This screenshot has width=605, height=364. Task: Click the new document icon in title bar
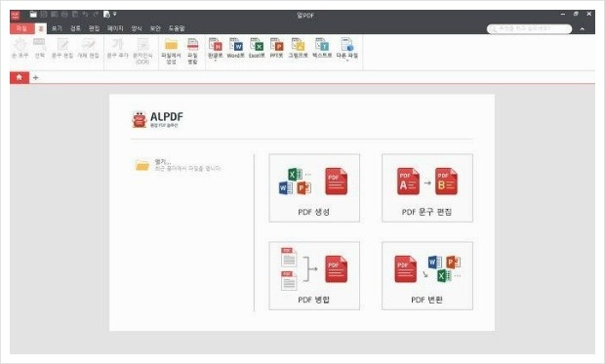pos(106,15)
